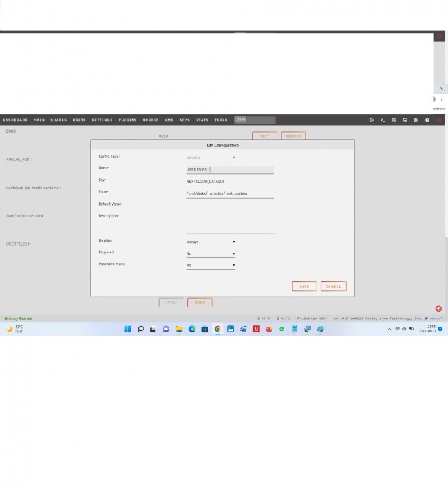
Task: Open the VMs menu
Action: click(169, 120)
